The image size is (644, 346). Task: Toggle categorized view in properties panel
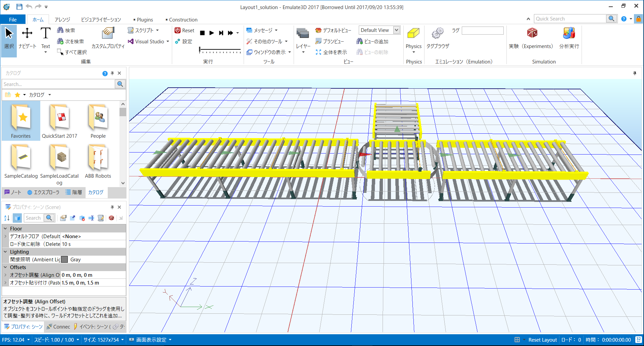[x=17, y=218]
